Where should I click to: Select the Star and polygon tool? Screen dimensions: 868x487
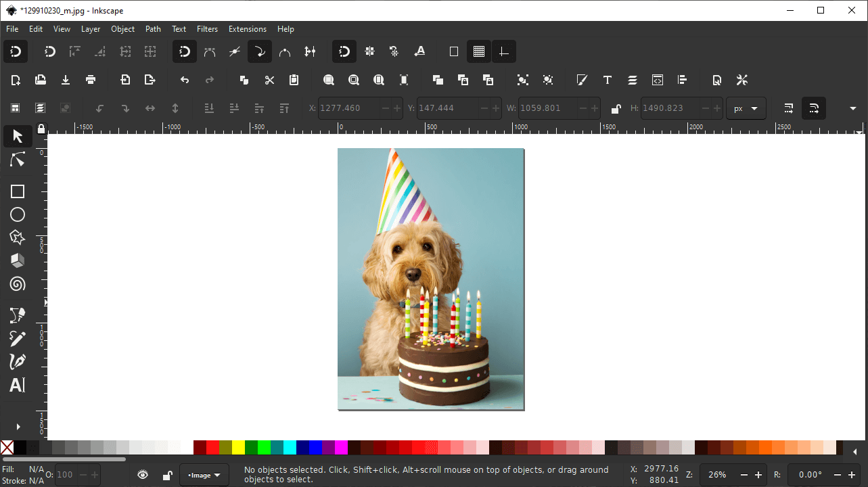[x=18, y=237]
